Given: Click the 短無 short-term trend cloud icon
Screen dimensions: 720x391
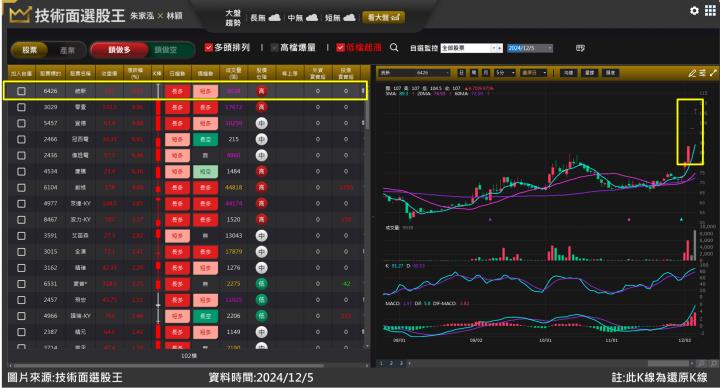Looking at the screenshot, I should (x=349, y=17).
